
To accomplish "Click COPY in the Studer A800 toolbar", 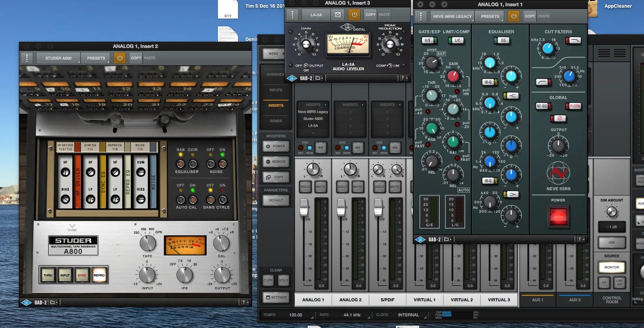I will 136,58.
